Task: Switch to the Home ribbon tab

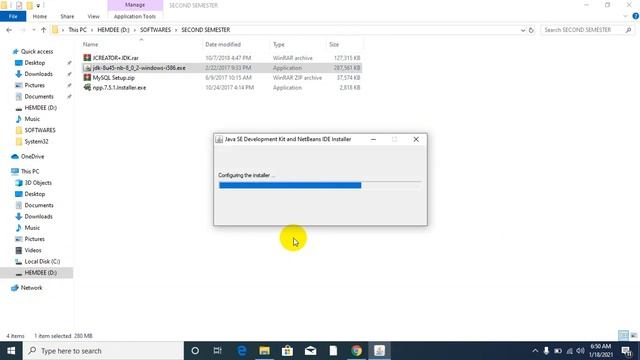Action: (x=40, y=16)
